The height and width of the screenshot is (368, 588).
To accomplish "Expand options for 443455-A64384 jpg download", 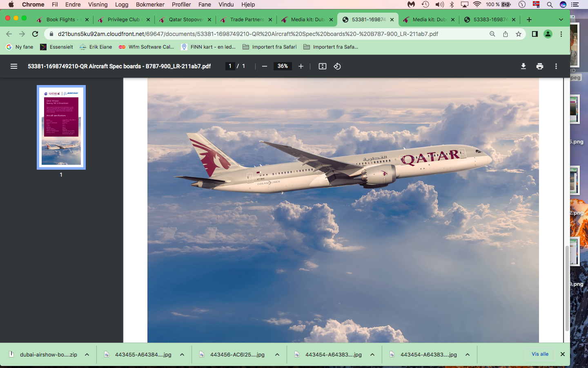I will coord(182,355).
